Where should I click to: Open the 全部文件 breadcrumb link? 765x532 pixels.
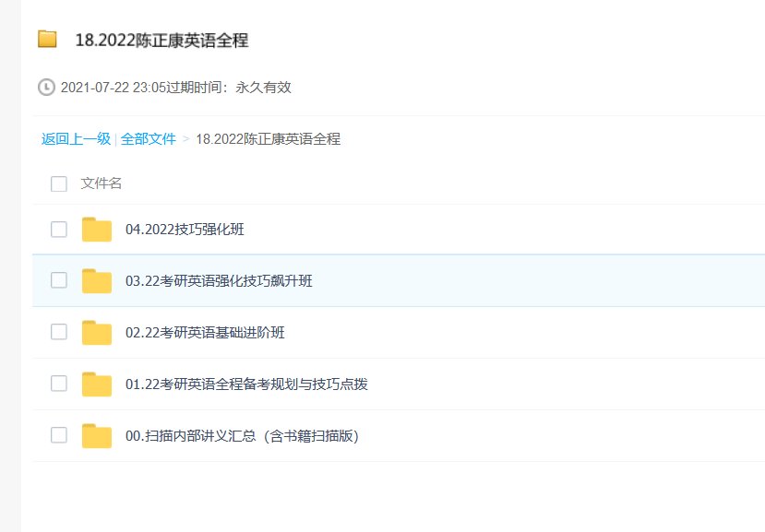pos(148,139)
